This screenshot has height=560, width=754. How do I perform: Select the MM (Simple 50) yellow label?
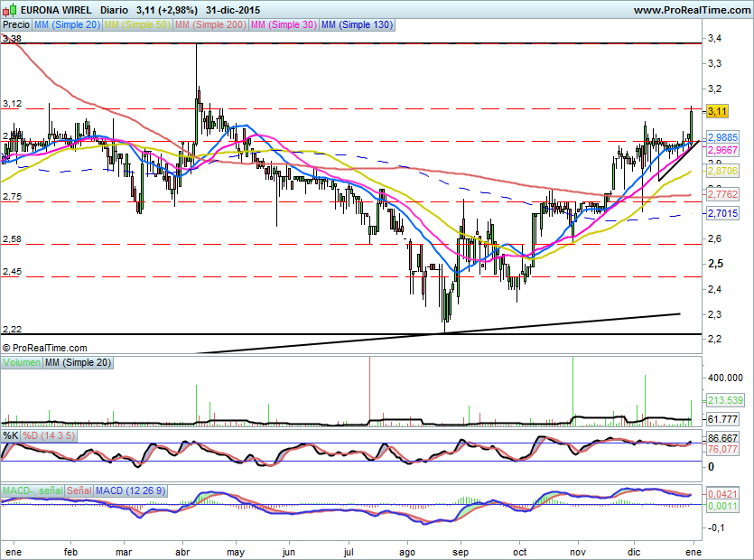pyautogui.click(x=136, y=25)
